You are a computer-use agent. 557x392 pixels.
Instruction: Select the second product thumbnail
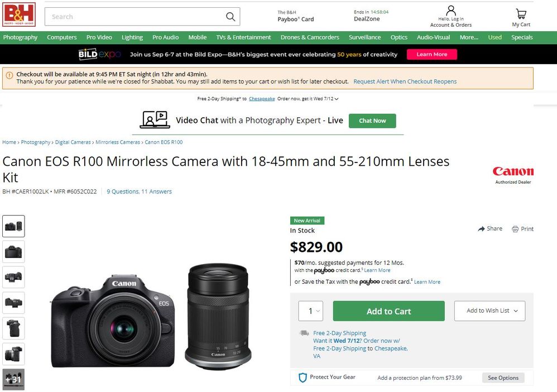click(13, 252)
